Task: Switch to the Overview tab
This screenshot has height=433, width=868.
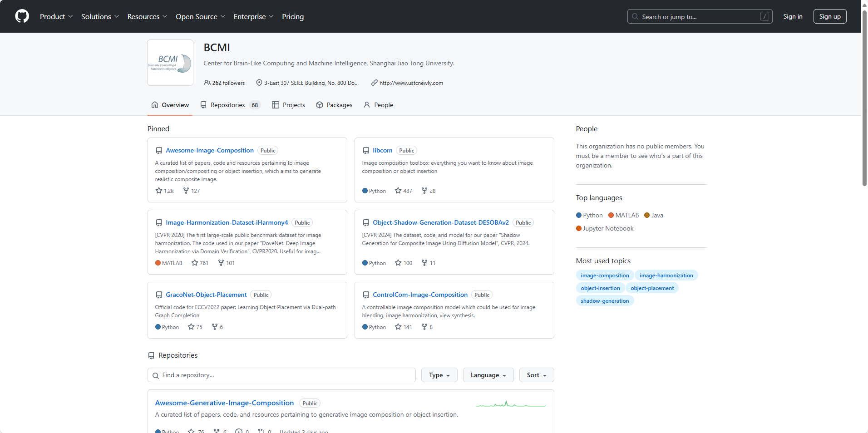Action: (170, 105)
